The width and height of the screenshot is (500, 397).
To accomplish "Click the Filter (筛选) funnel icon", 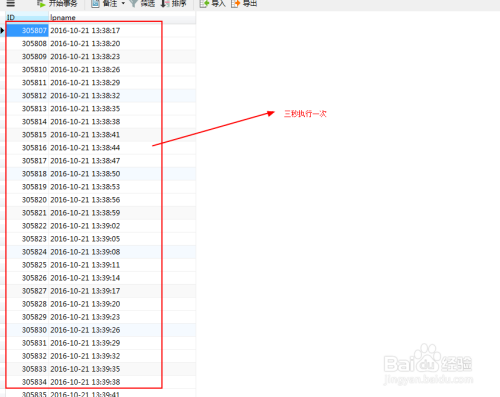I will coord(134,4).
